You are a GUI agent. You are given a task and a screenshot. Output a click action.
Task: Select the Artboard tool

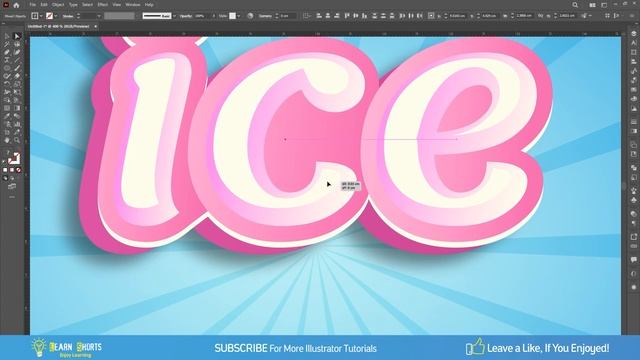coord(7,132)
